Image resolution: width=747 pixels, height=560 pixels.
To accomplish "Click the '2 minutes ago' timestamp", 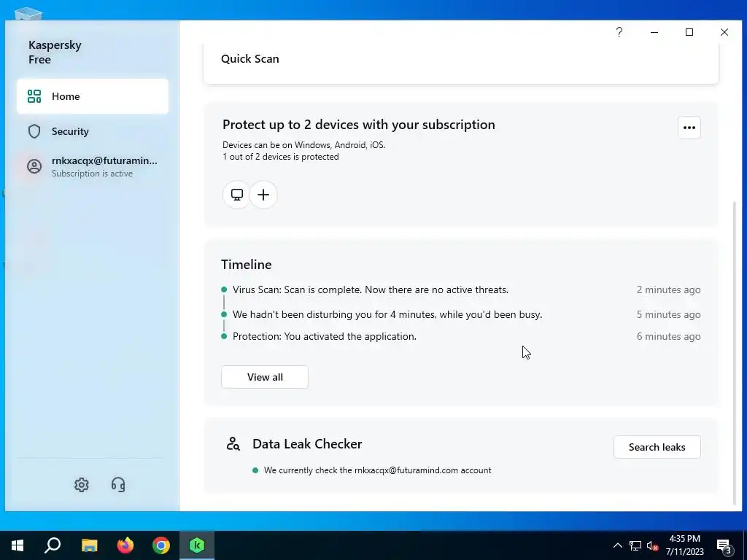I will (668, 289).
